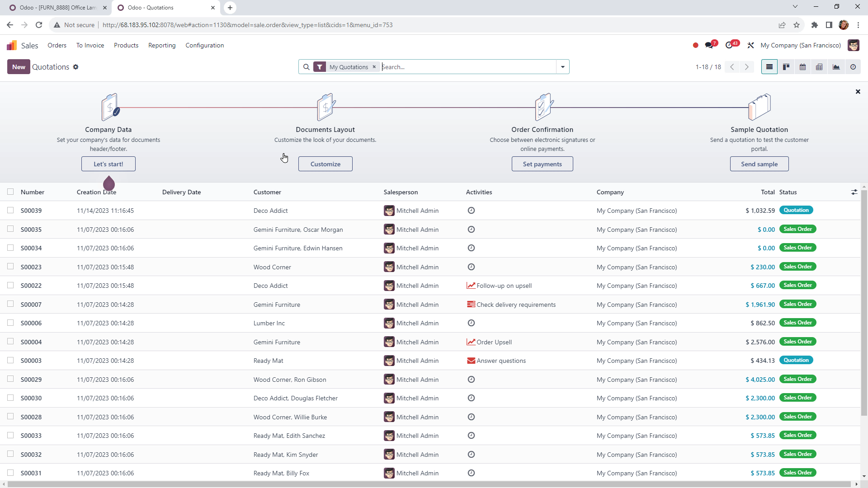Click the vertical scrollbar of the list

pyautogui.click(x=864, y=303)
